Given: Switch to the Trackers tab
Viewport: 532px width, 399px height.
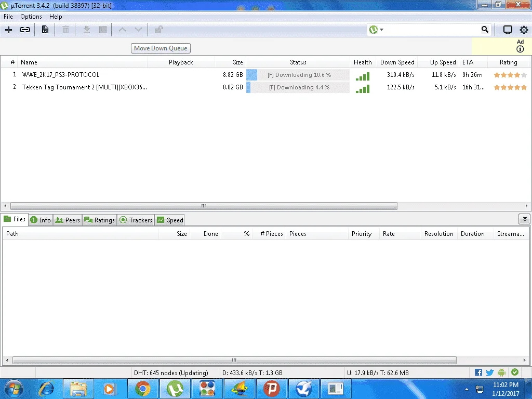Looking at the screenshot, I should tap(136, 220).
